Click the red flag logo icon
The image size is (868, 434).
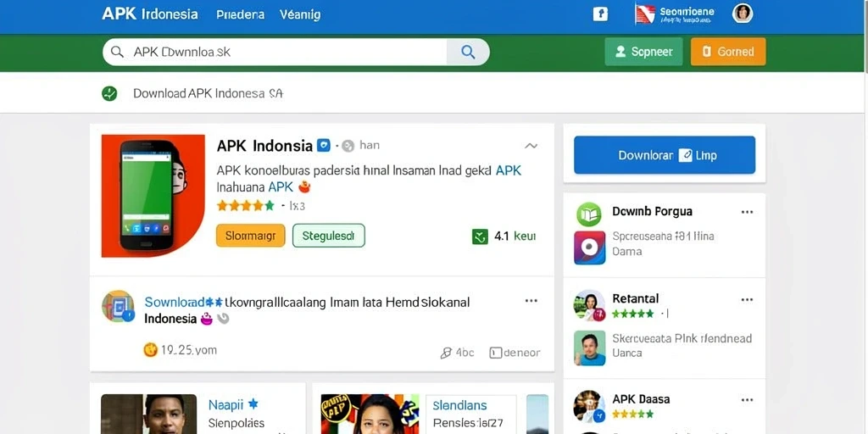(x=645, y=14)
